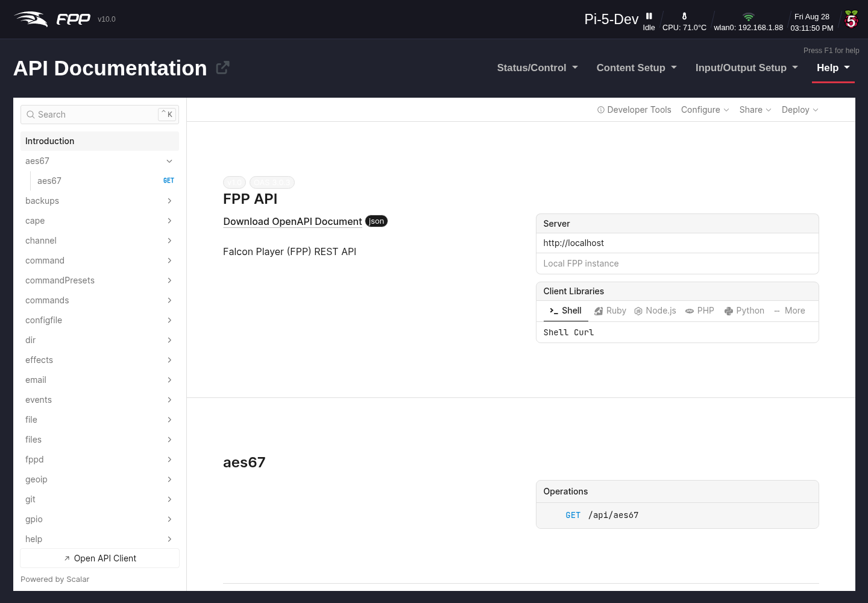Expand the commands section
This screenshot has width=868, height=603.
(x=99, y=300)
